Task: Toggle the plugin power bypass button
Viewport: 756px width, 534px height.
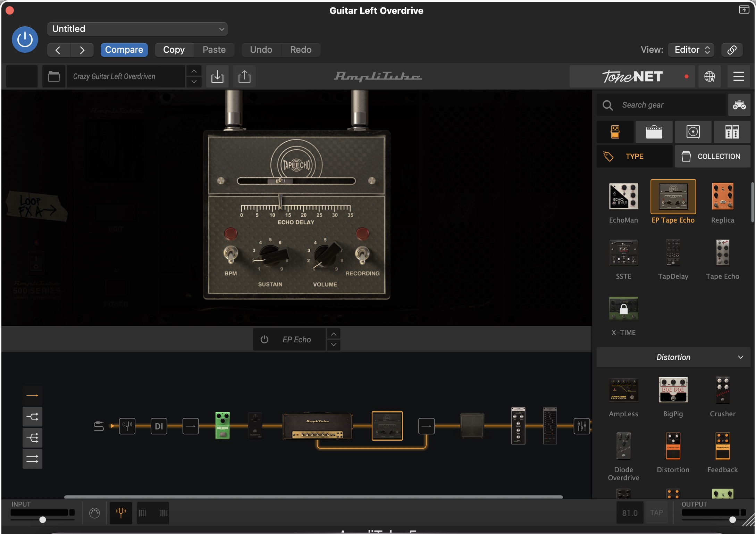Action: pyautogui.click(x=25, y=40)
